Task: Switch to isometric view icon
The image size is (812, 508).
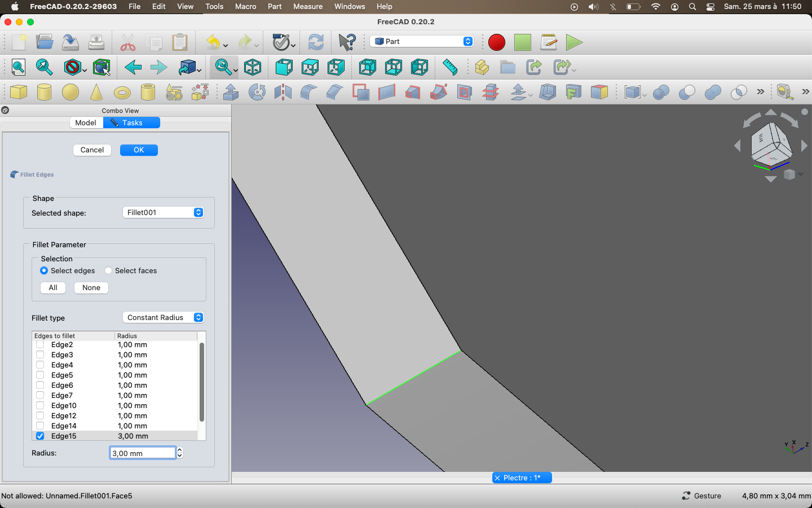Action: click(253, 67)
